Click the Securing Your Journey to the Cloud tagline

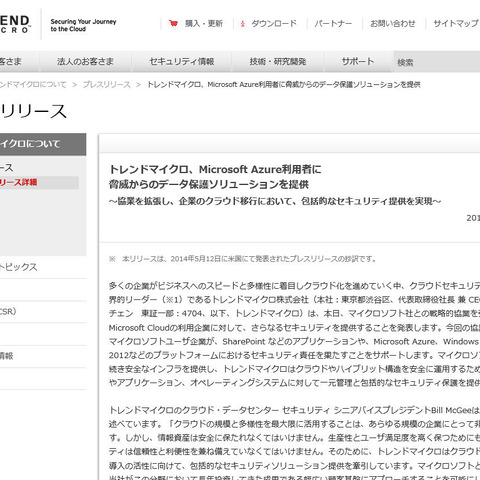83,25
